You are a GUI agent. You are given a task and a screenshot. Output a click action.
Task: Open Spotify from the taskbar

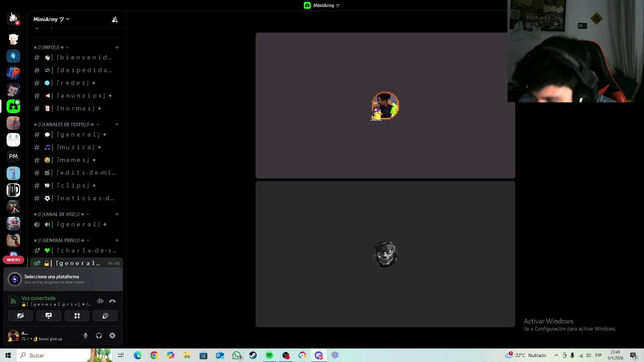click(x=269, y=355)
